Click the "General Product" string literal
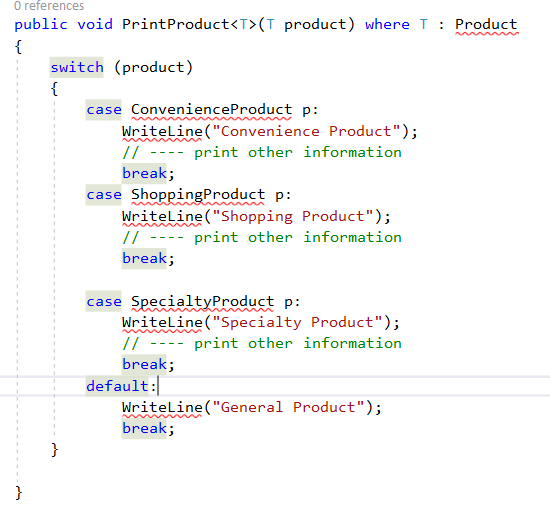The height and width of the screenshot is (510, 550). (288, 407)
